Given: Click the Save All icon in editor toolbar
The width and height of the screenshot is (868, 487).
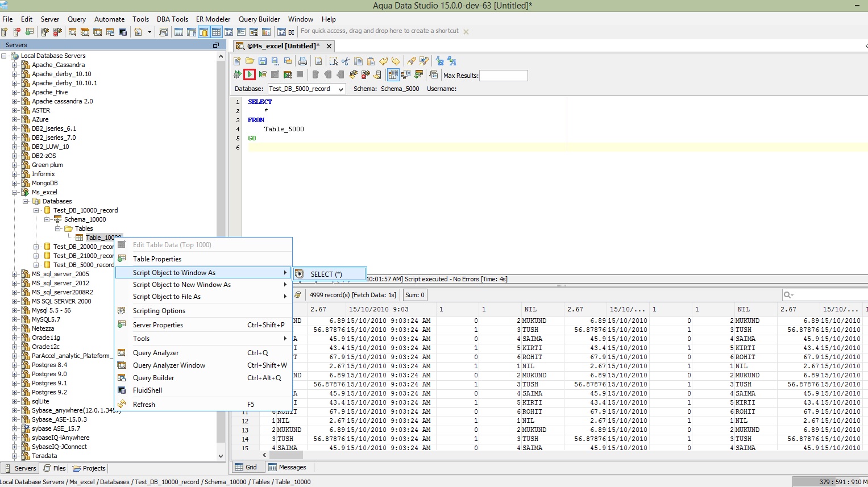Looking at the screenshot, I should 288,61.
